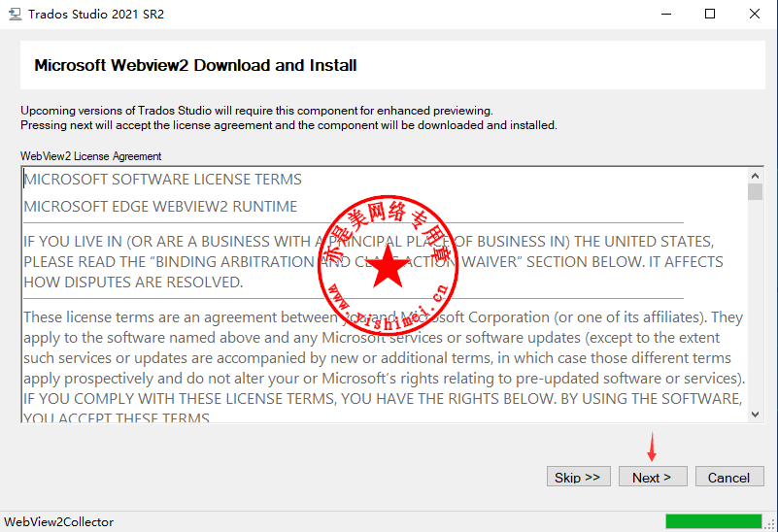Close the Trados Studio 2021 SR2 window
Viewport: 778px width, 532px height.
click(x=755, y=14)
